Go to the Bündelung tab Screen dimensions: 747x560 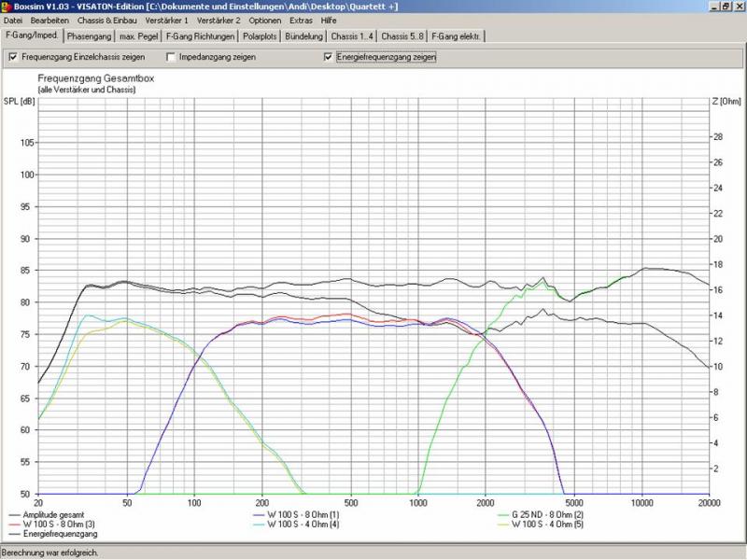(306, 36)
